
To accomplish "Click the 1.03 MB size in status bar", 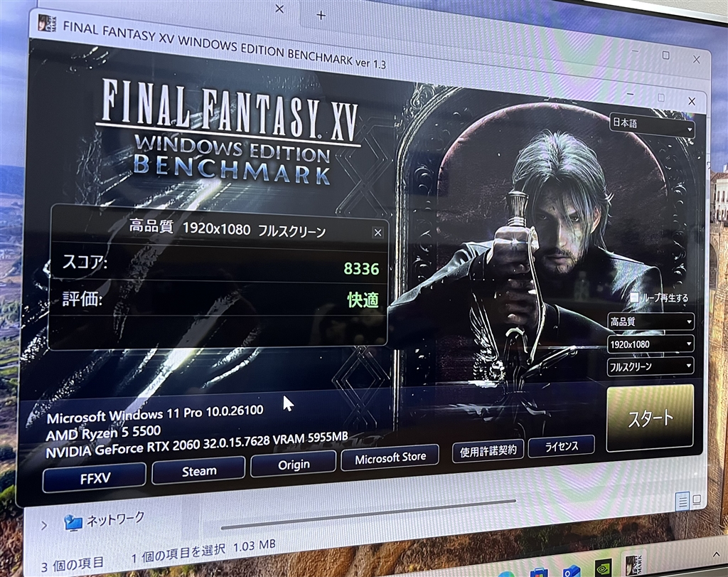I will coord(255,546).
